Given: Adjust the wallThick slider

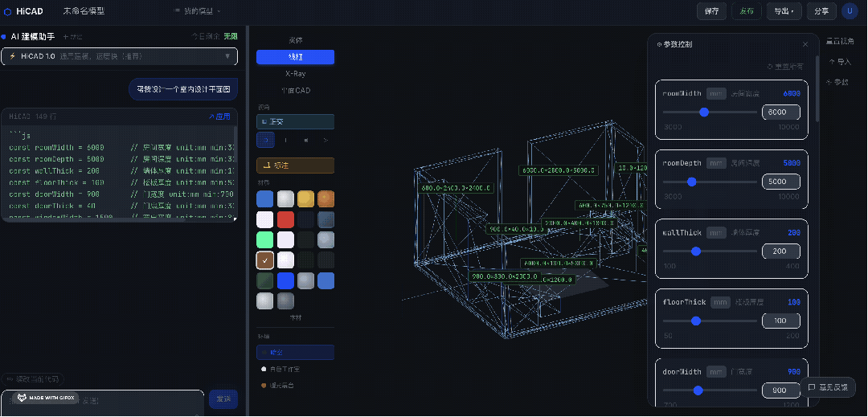Looking at the screenshot, I should [x=710, y=251].
